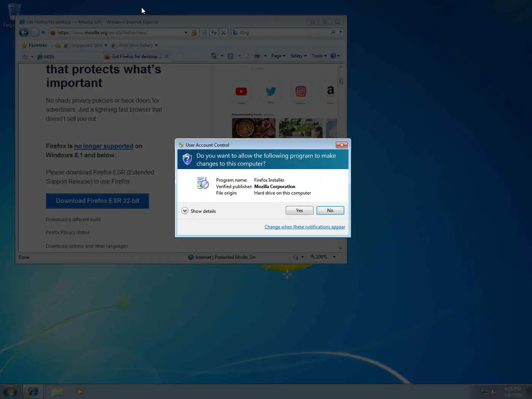Open 'Change when these notifications appear' link

[305, 227]
